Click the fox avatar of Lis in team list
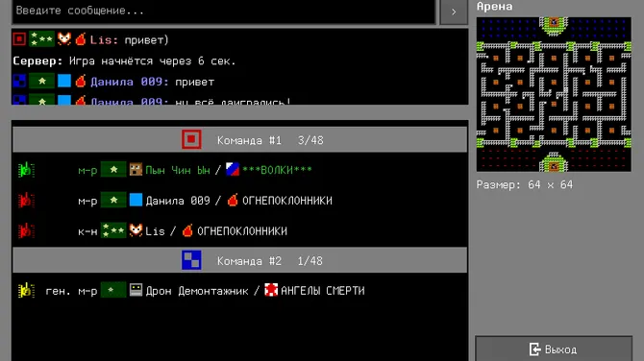The width and height of the screenshot is (644, 361). 136,230
